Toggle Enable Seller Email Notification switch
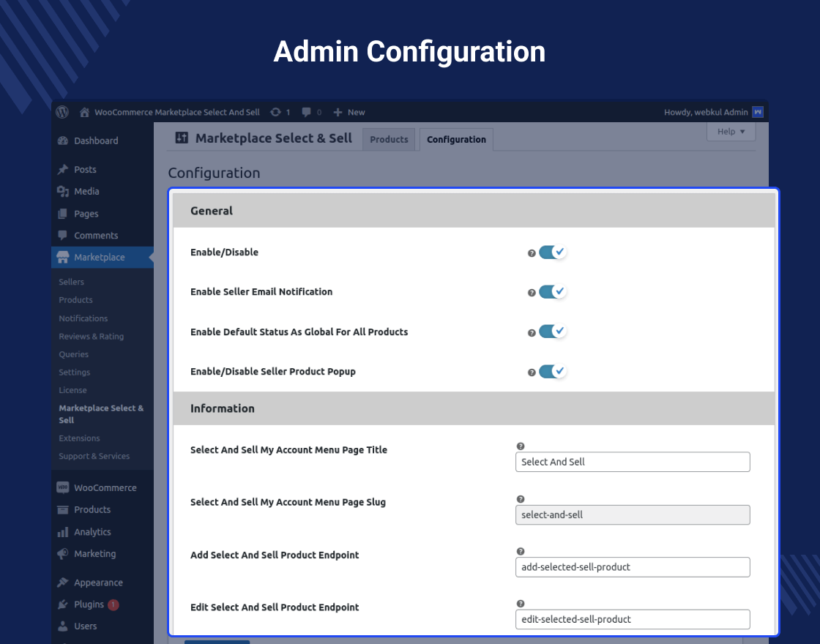Image resolution: width=820 pixels, height=644 pixels. coord(553,291)
